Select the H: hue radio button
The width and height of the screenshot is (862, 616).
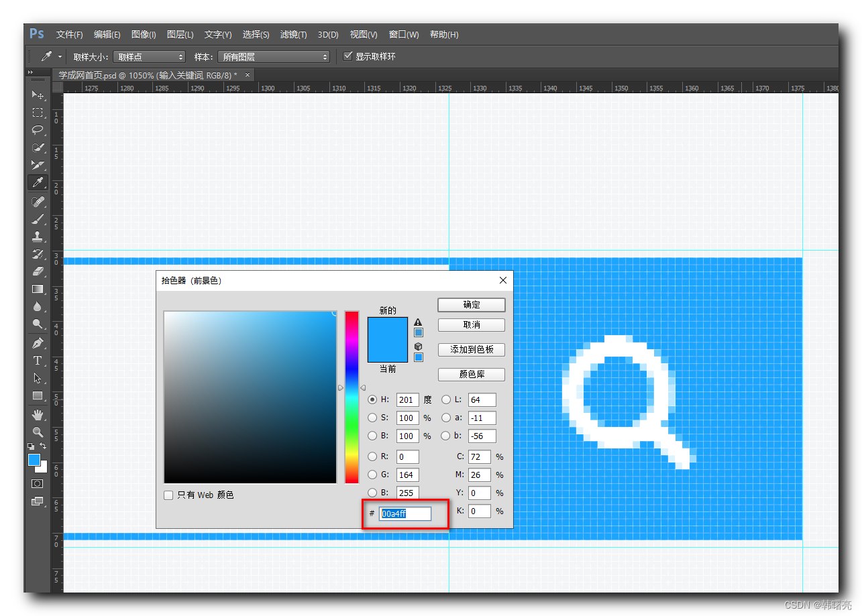coord(372,399)
